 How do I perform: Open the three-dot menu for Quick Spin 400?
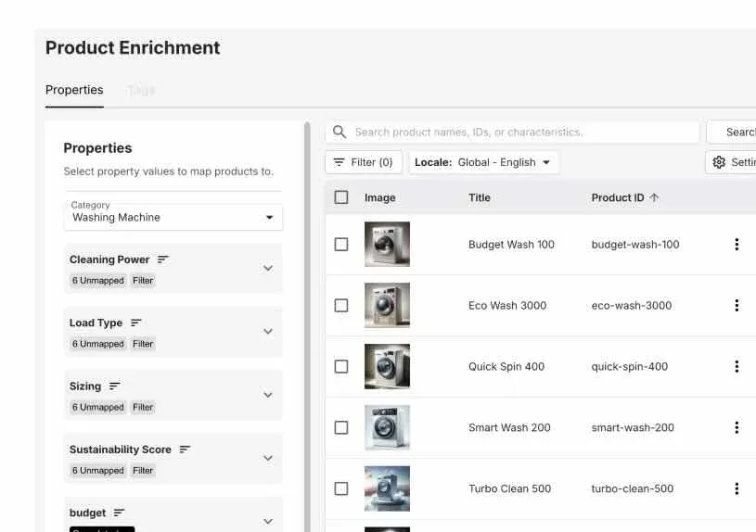737,366
